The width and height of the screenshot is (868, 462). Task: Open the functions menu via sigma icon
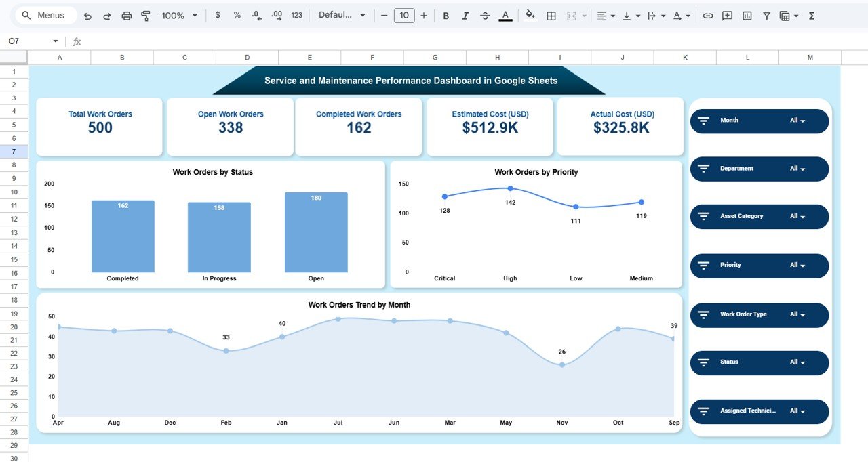tap(811, 15)
